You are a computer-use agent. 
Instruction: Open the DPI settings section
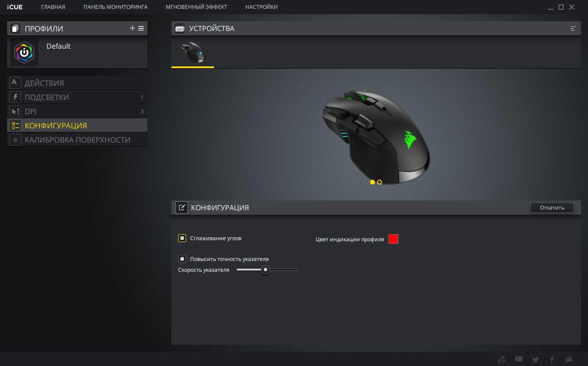pos(31,112)
